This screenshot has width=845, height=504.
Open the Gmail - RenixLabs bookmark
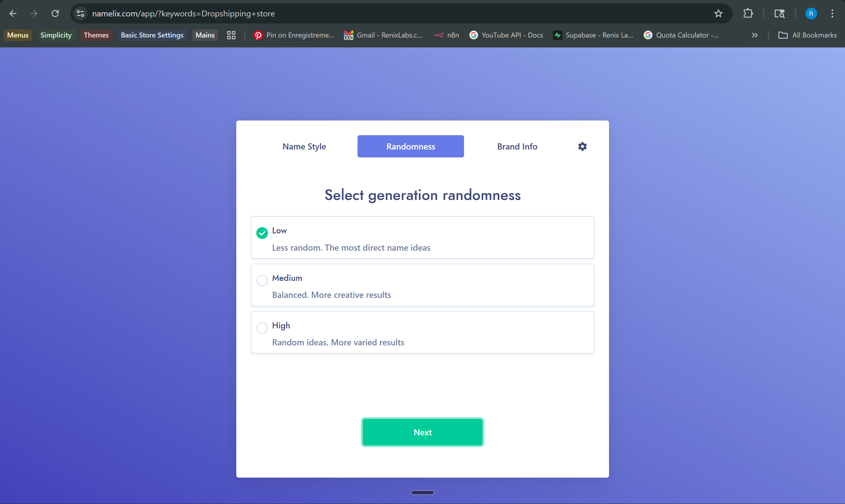[383, 35]
